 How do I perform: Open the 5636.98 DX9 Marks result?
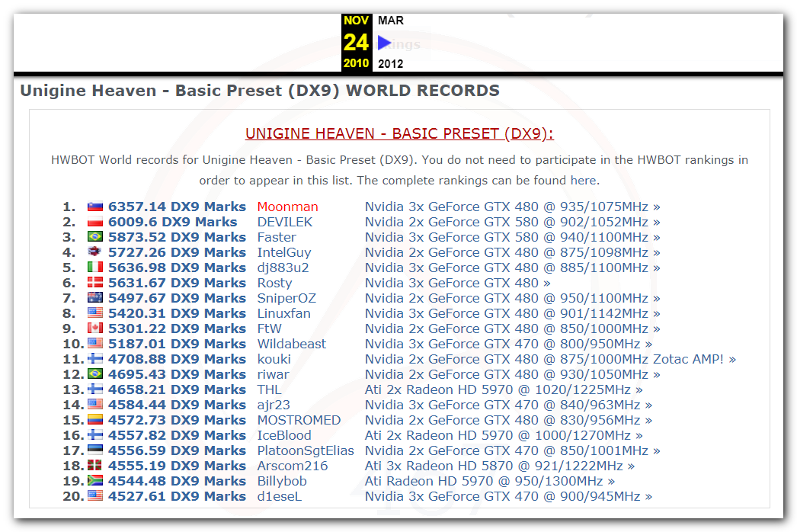[177, 268]
